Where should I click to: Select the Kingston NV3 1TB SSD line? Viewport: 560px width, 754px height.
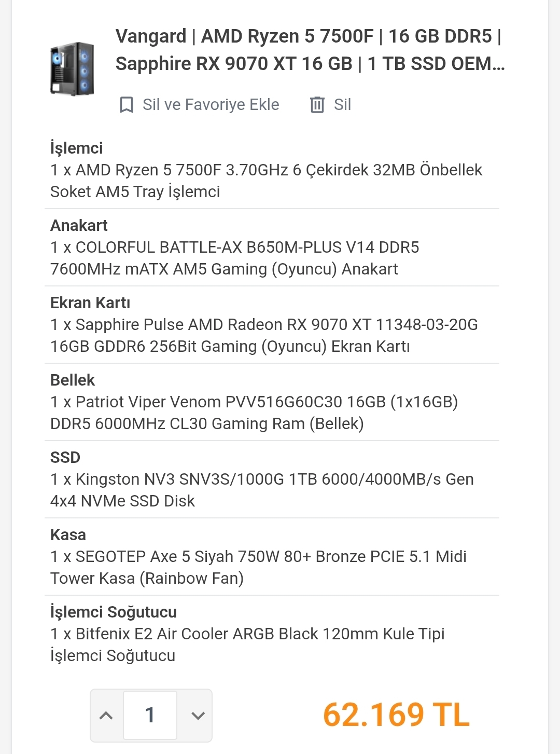(x=262, y=490)
